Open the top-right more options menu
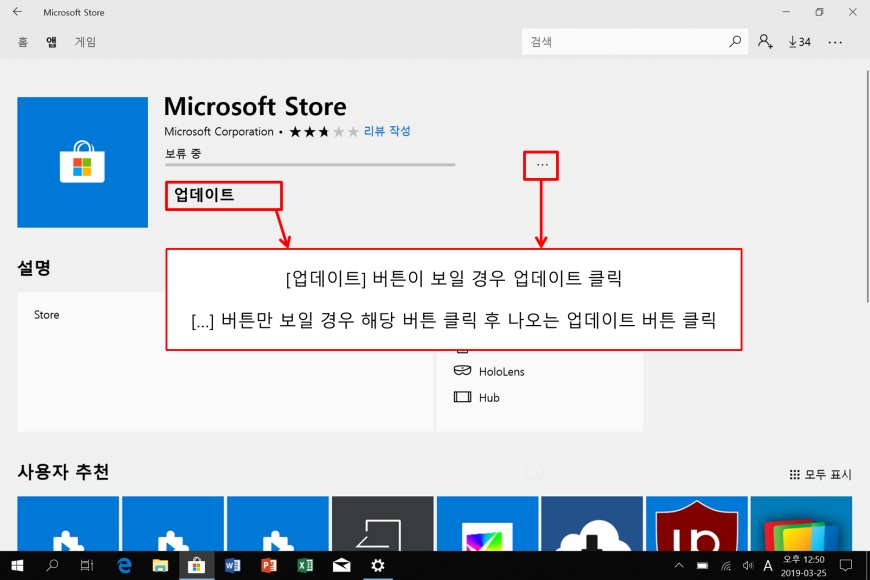The height and width of the screenshot is (580, 870). (835, 42)
